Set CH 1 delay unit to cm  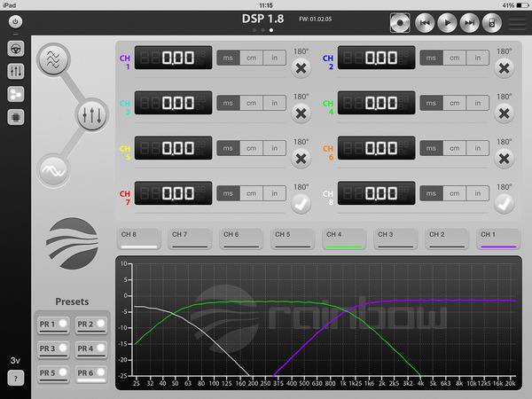pyautogui.click(x=252, y=58)
